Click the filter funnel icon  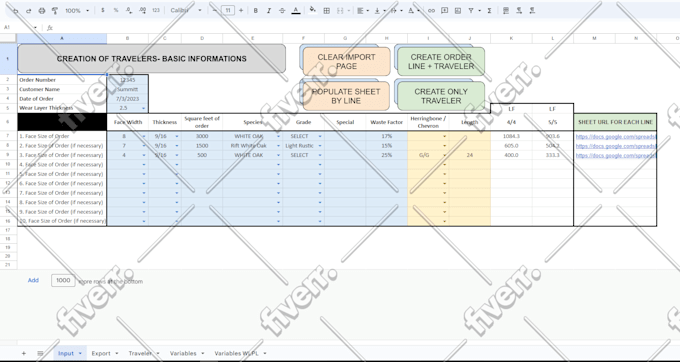[x=471, y=10]
